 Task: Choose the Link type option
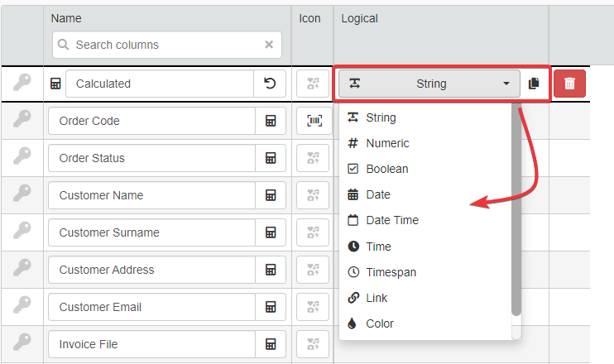pos(377,298)
